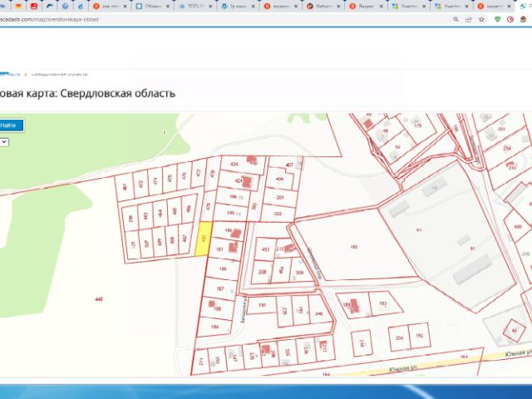Viewport: 532px width, 399px height.
Task: Close the Nation browser tab
Action: click(338, 6)
